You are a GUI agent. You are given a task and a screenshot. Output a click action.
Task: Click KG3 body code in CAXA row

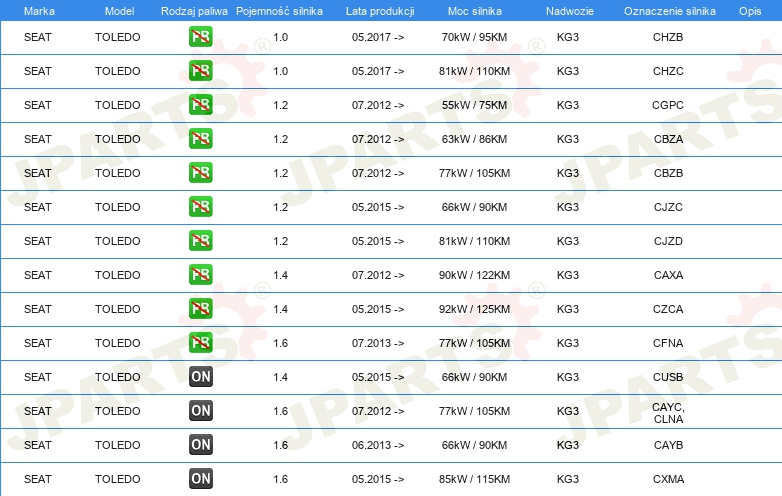click(x=568, y=275)
